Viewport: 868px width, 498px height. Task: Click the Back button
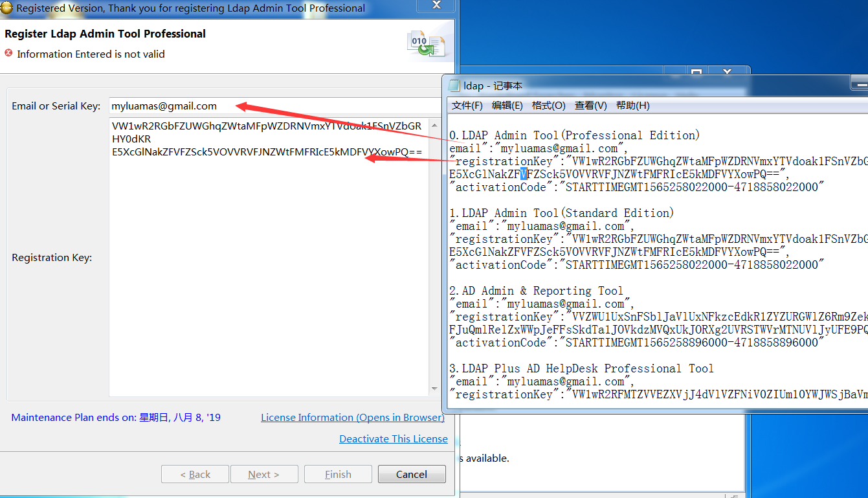[x=195, y=474]
